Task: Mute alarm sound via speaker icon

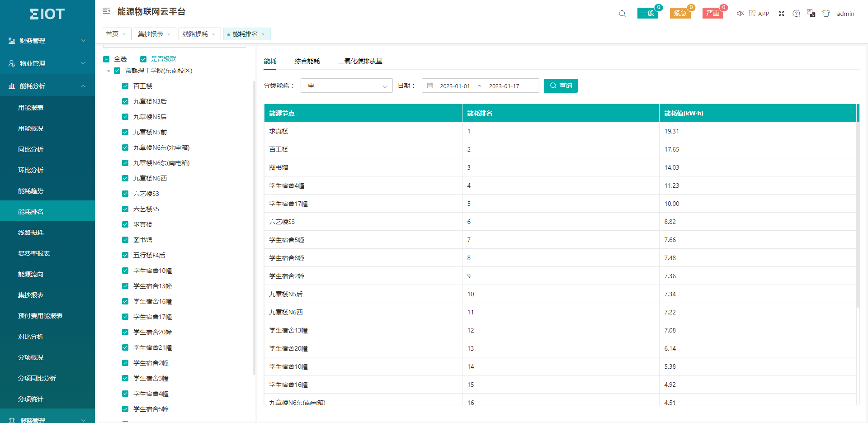Action: pos(740,14)
